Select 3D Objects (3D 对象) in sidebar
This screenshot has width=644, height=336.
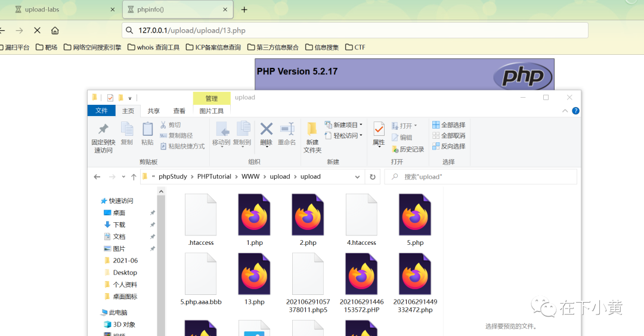coord(119,324)
